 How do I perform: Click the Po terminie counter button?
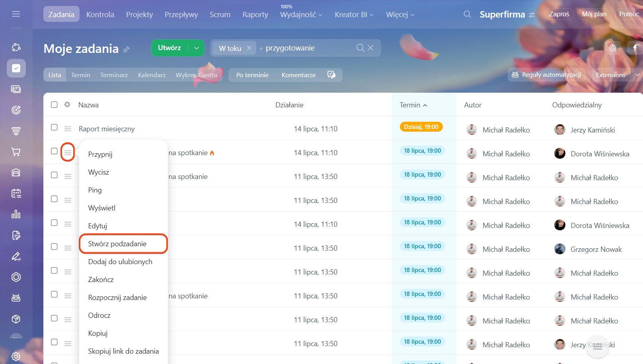[x=252, y=75]
